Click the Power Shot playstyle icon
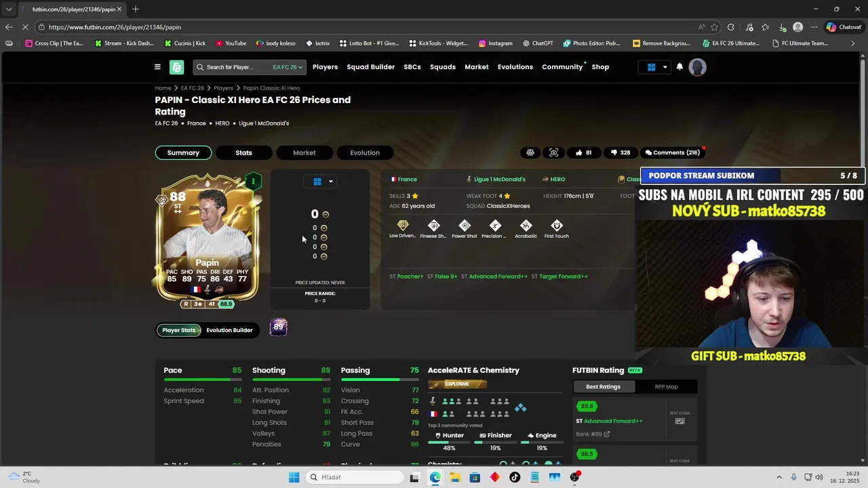The height and width of the screenshot is (488, 868). 465,226
